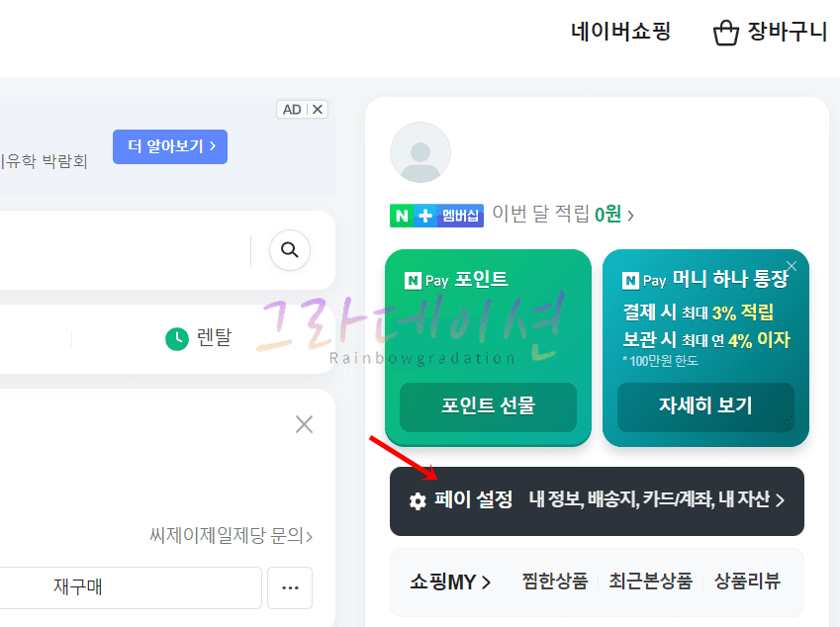This screenshot has width=840, height=627.
Task: Open the 네이버쇼핑 link
Action: click(620, 31)
